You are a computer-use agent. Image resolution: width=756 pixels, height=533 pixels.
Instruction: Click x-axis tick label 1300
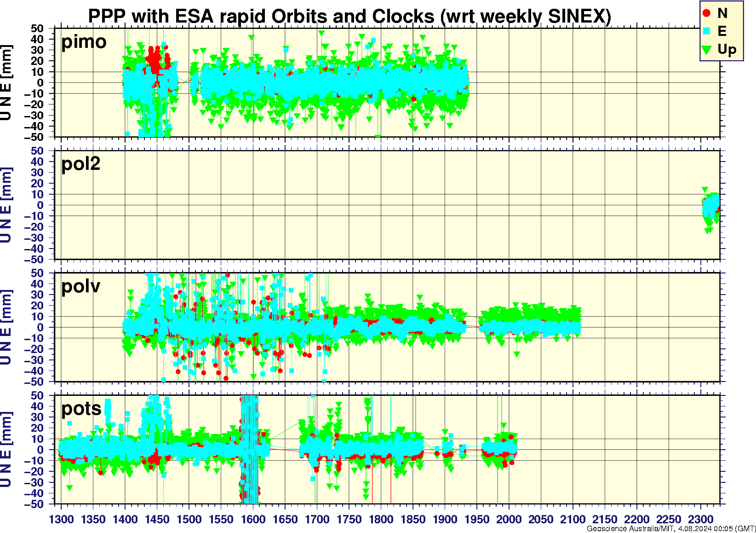(x=61, y=519)
